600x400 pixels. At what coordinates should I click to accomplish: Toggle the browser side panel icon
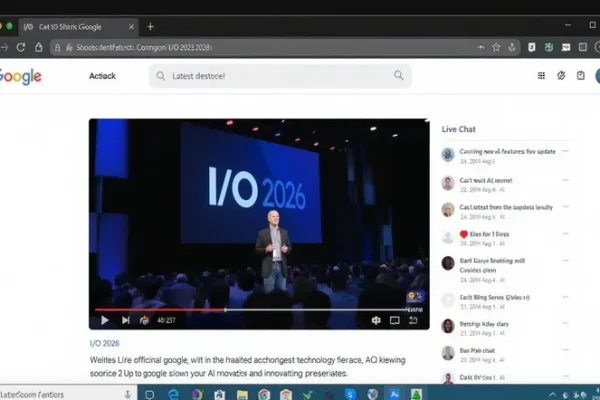point(583,47)
